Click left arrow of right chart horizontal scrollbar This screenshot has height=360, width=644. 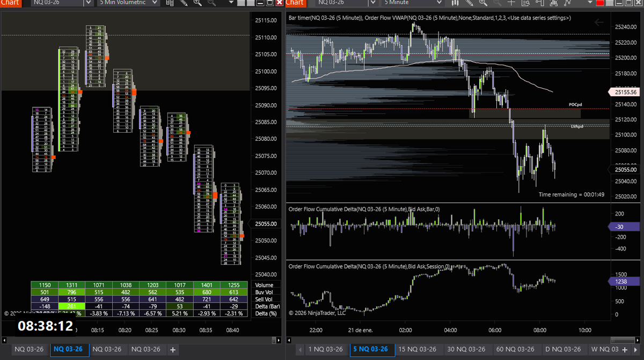pyautogui.click(x=290, y=340)
